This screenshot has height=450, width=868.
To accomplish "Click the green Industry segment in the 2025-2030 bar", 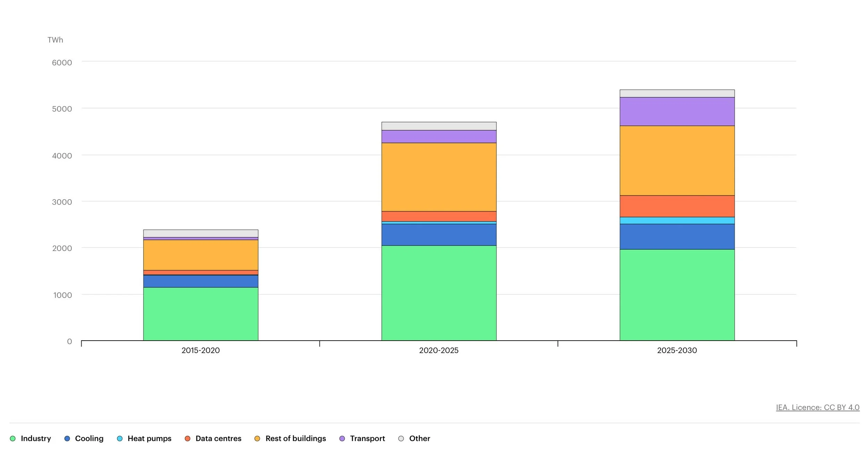I will (x=677, y=294).
